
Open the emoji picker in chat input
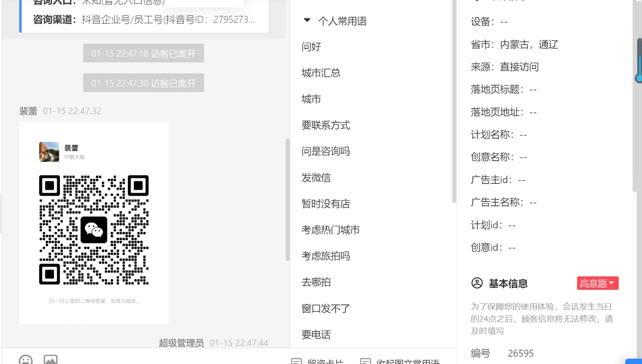26,360
